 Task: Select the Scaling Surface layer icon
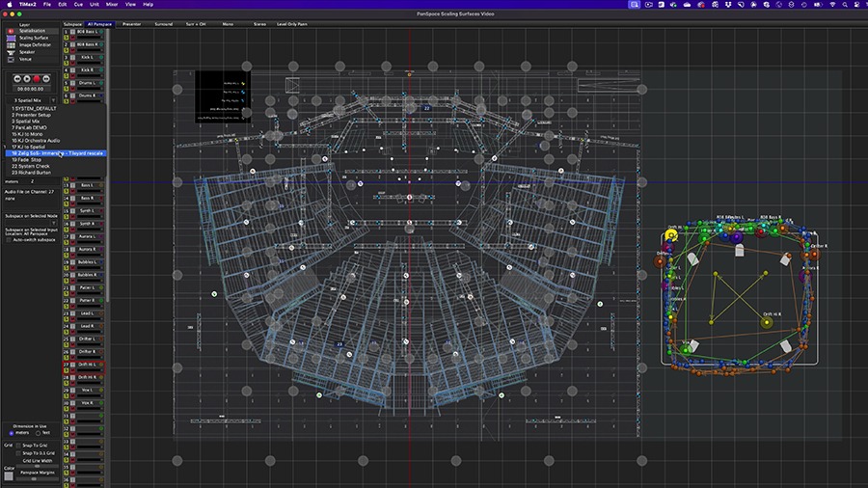[12, 38]
